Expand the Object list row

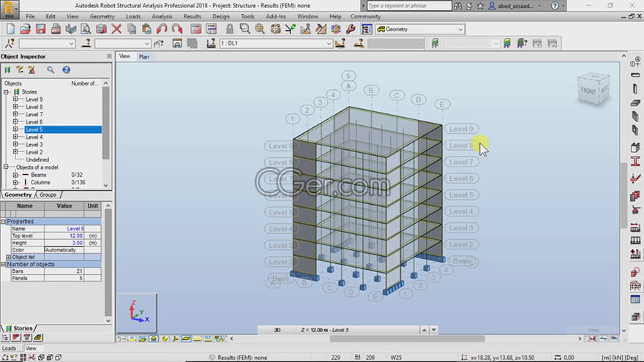click(x=8, y=257)
